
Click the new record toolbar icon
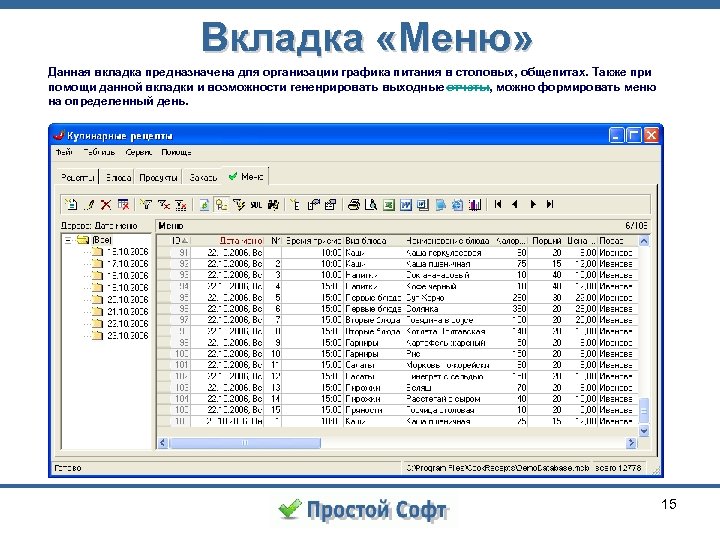tap(71, 204)
